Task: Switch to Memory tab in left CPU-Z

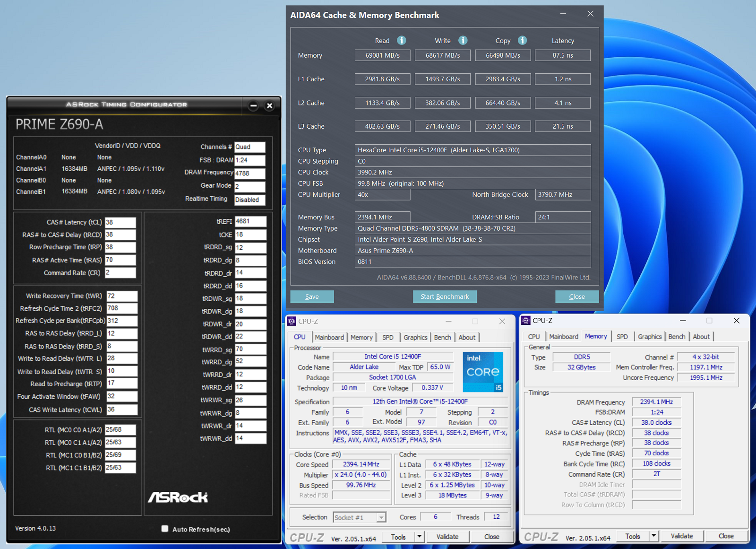Action: (x=361, y=337)
